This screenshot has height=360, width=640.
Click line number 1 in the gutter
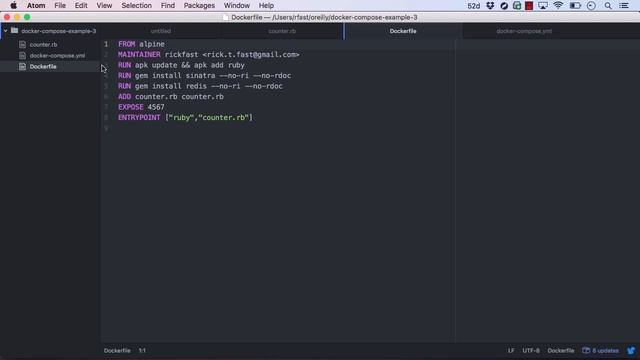coord(106,44)
